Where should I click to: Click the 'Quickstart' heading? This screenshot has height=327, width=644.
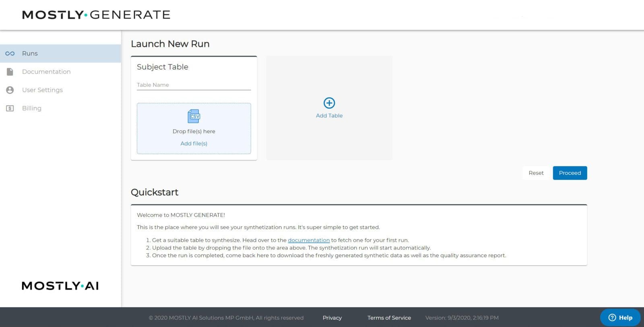155,192
